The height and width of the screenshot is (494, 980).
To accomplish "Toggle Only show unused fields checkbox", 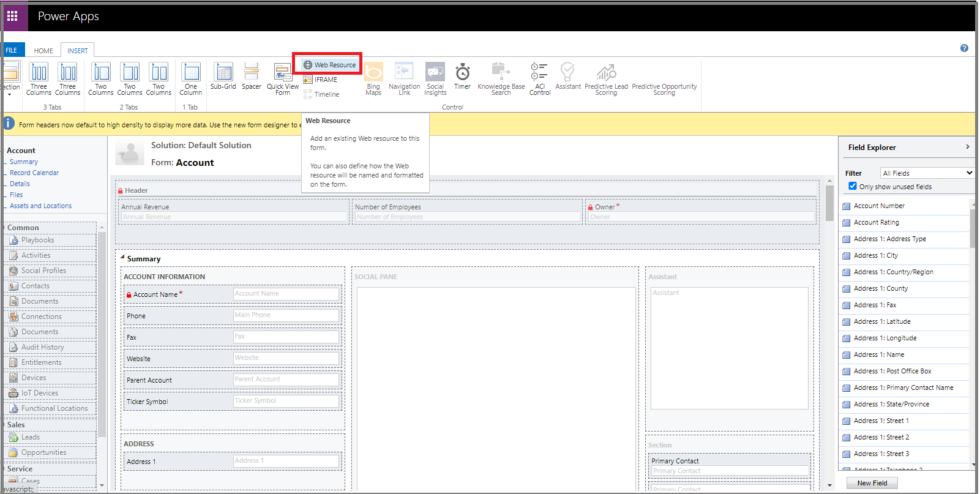I will [x=853, y=186].
